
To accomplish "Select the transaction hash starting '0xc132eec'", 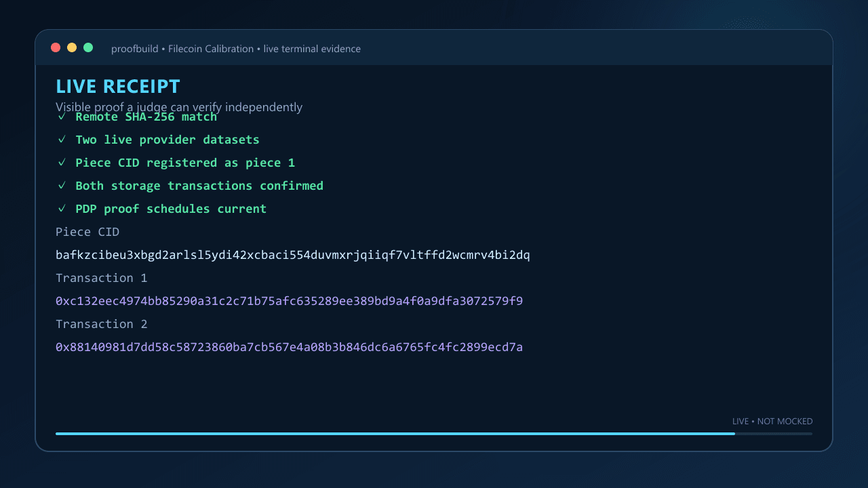I will pos(289,301).
